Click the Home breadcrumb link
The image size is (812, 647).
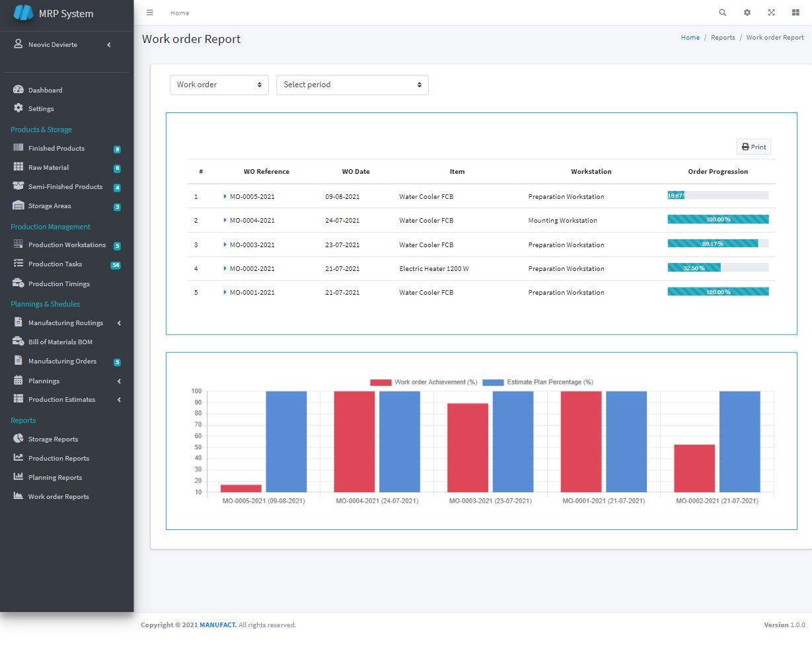pos(690,38)
